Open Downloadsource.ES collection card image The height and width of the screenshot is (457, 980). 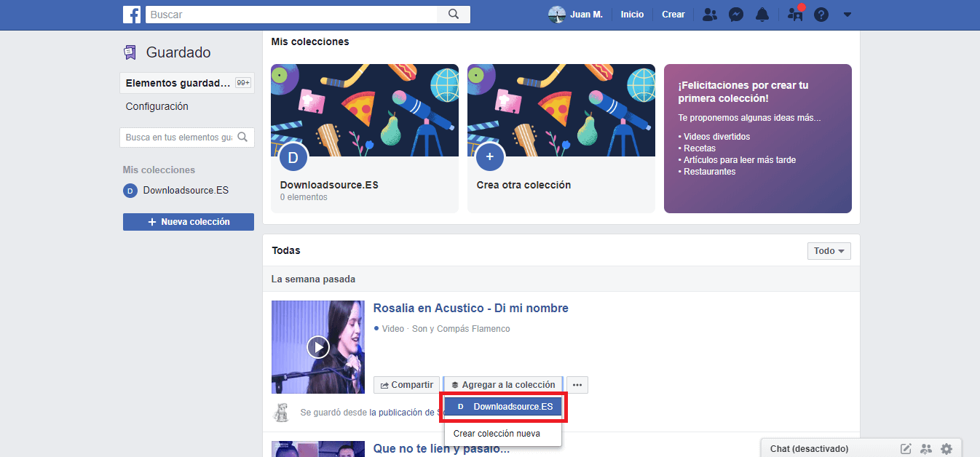365,111
